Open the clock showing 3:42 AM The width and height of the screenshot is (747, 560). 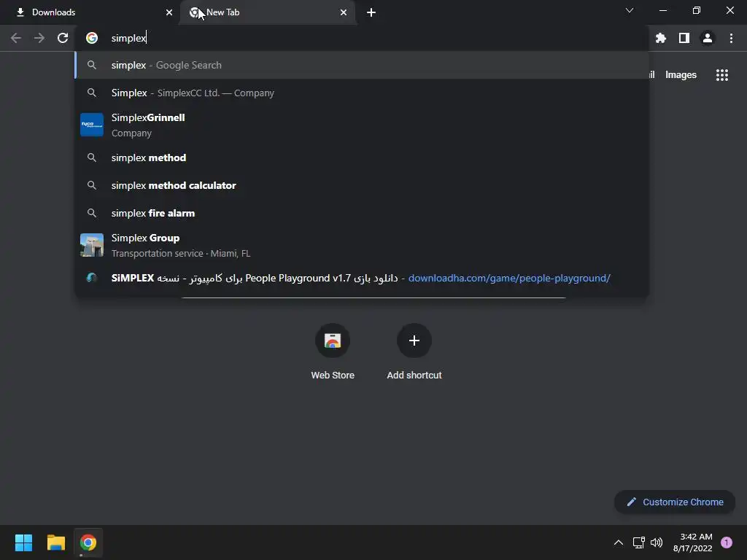693,542
